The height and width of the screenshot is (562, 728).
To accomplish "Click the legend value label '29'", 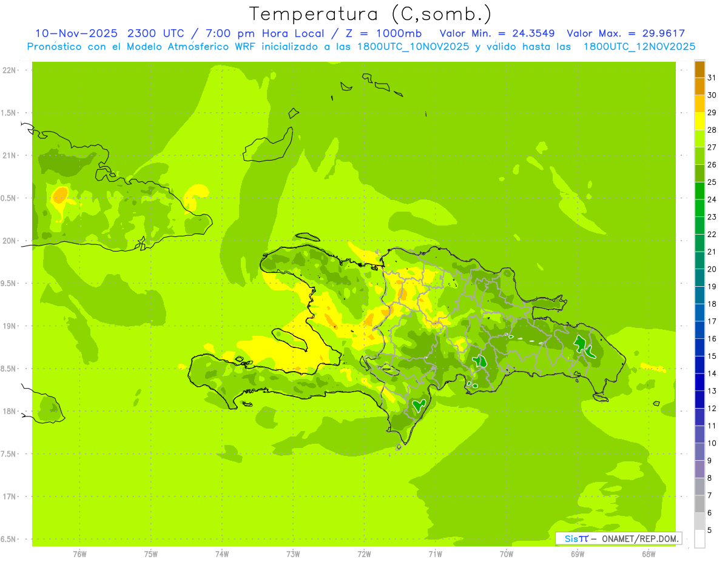I will (712, 112).
